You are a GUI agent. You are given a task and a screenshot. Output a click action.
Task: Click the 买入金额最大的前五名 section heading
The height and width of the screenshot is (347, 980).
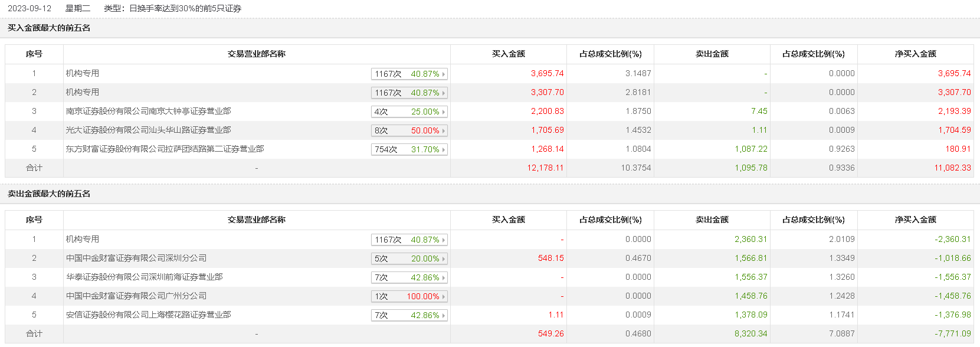tap(49, 28)
